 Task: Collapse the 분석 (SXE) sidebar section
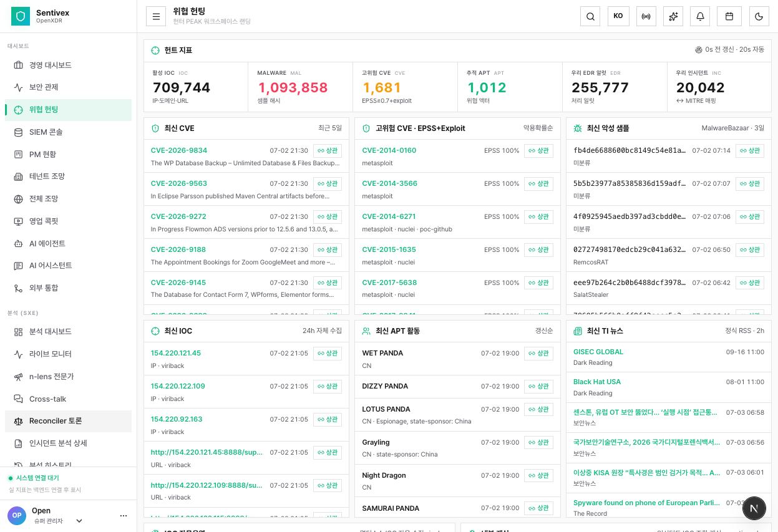22,313
